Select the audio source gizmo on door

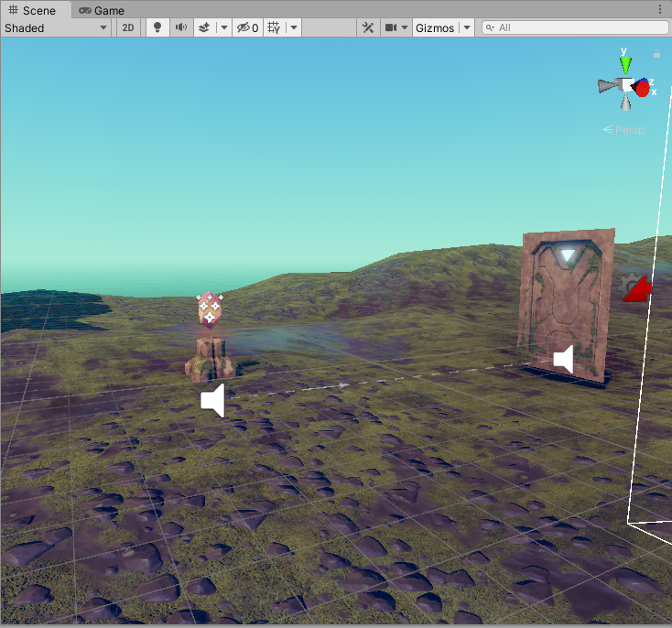coord(564,359)
